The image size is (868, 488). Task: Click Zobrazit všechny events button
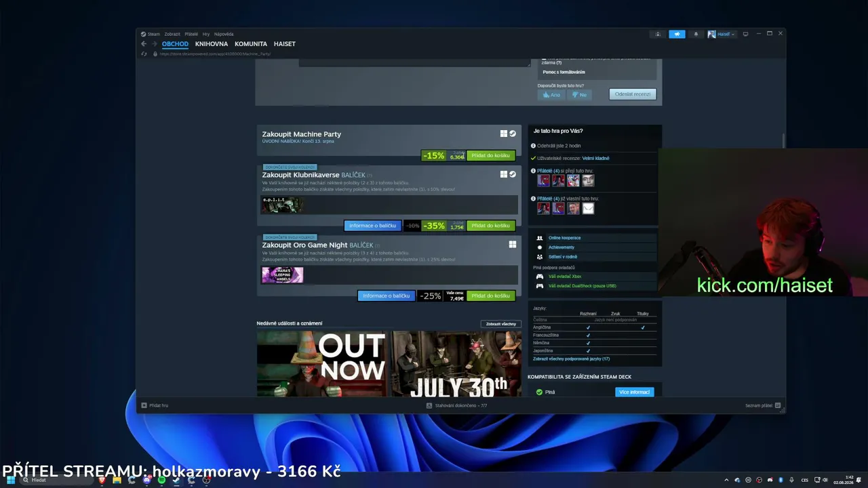point(500,324)
